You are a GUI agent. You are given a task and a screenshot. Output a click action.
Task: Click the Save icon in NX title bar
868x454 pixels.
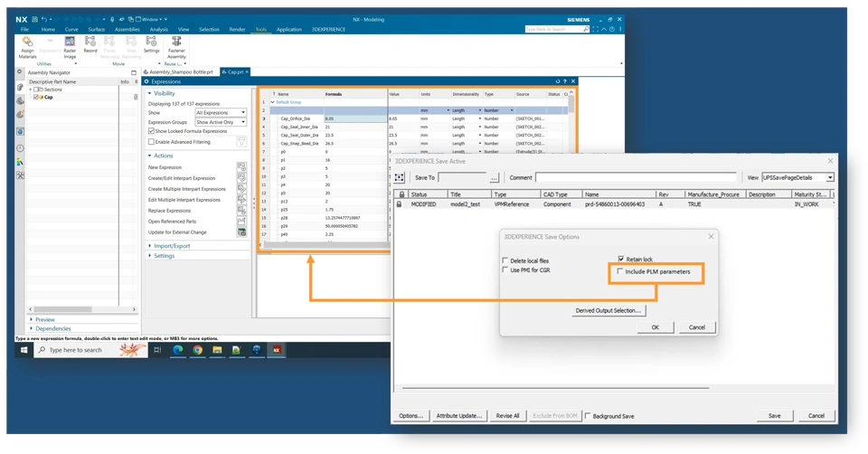pos(34,19)
